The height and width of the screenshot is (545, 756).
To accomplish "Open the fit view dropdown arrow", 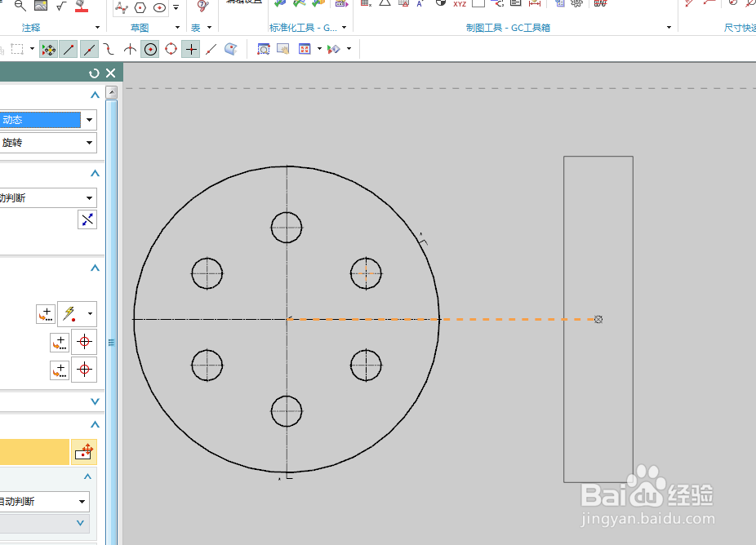I will (x=320, y=49).
